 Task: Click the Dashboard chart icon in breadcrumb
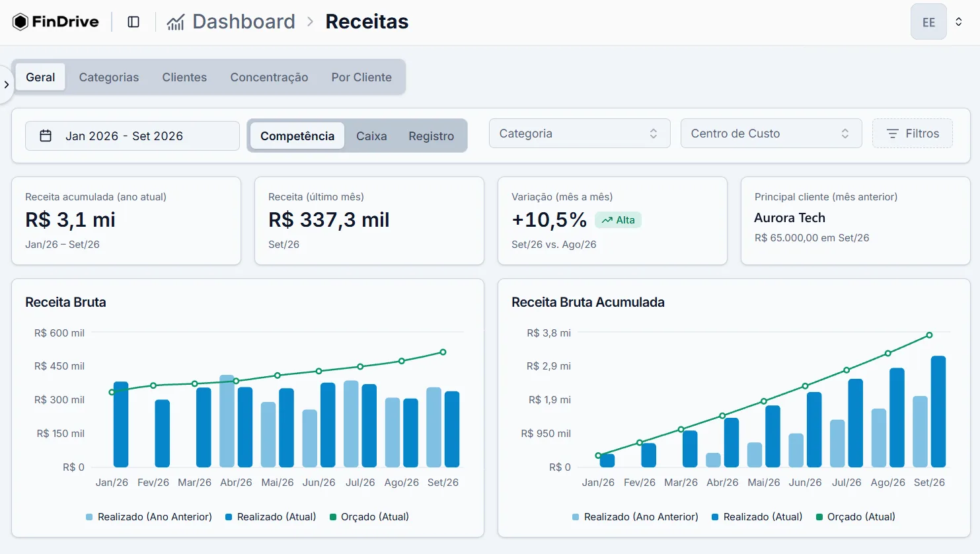pos(175,22)
